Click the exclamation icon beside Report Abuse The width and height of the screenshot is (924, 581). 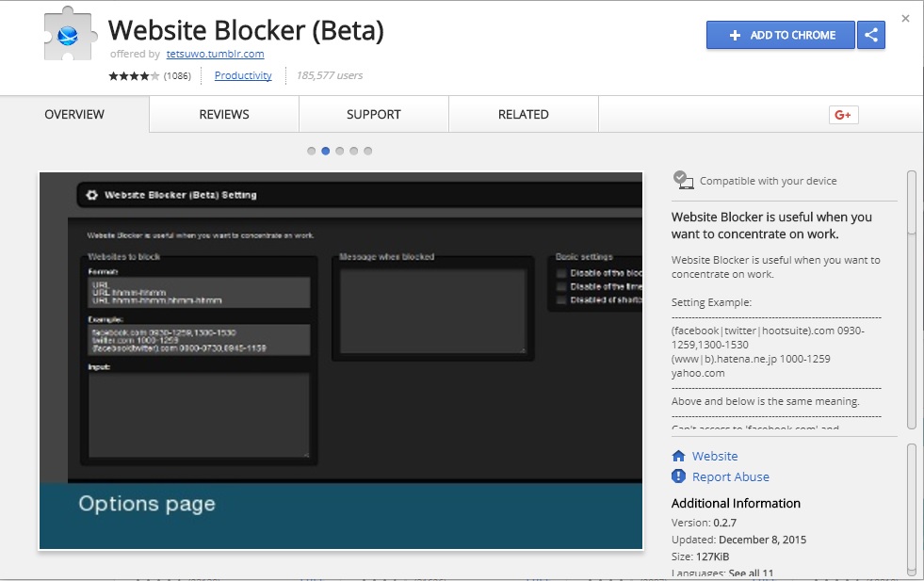click(678, 476)
